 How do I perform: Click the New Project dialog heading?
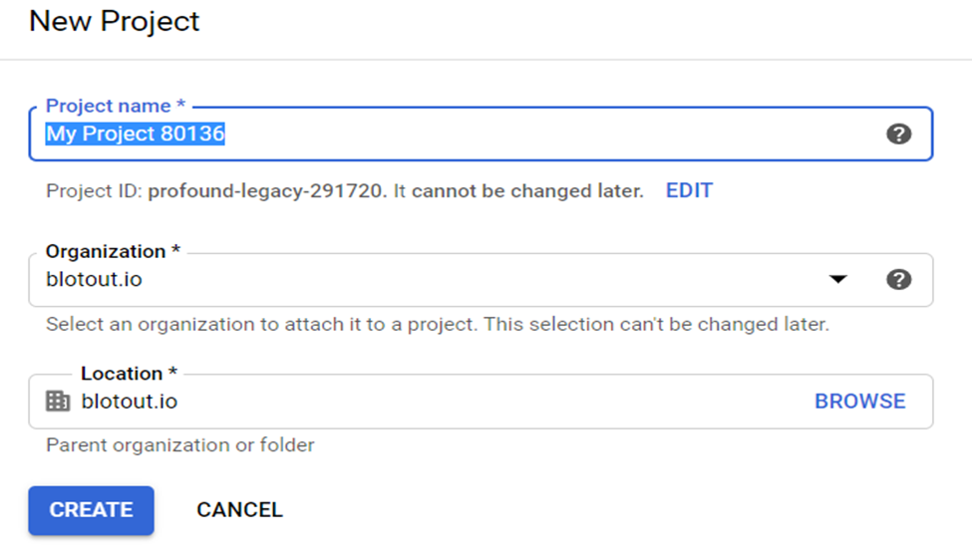click(x=115, y=22)
